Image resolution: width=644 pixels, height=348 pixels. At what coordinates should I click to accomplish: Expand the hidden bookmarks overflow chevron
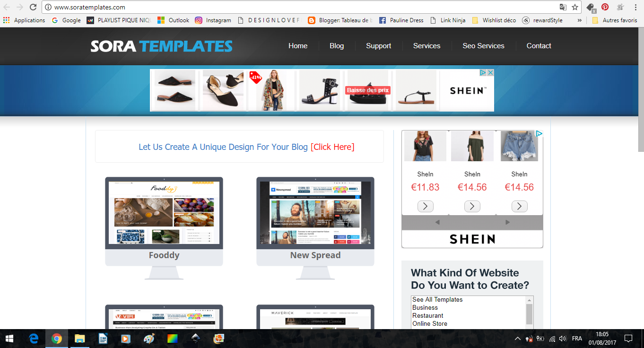579,20
